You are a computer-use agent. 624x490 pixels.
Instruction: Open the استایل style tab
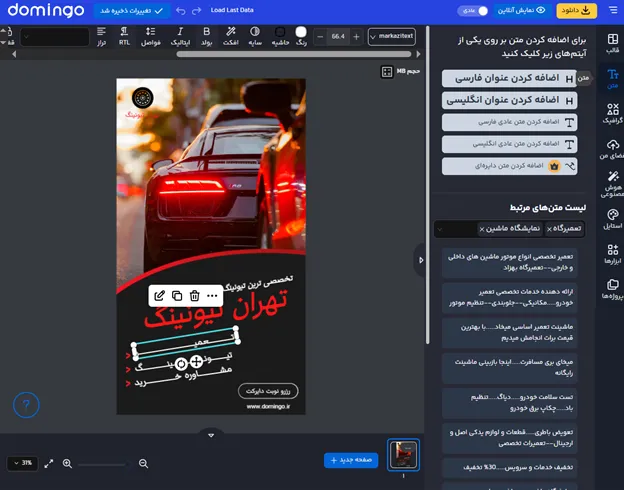click(x=612, y=219)
